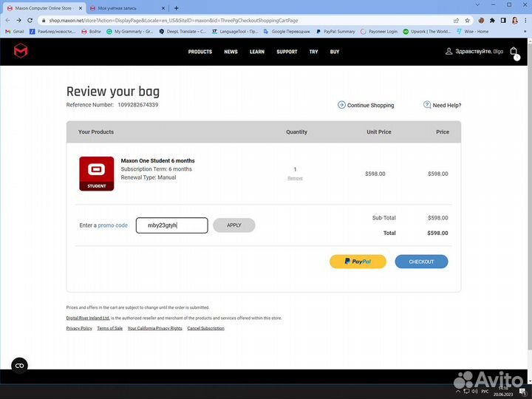This screenshot has width=532, height=399.
Task: Open the Gmail bookmark in bookmarks bar
Action: tap(15, 32)
